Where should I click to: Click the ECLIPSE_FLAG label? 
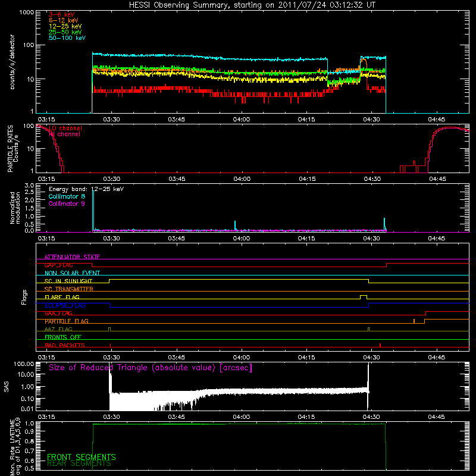tap(65, 305)
